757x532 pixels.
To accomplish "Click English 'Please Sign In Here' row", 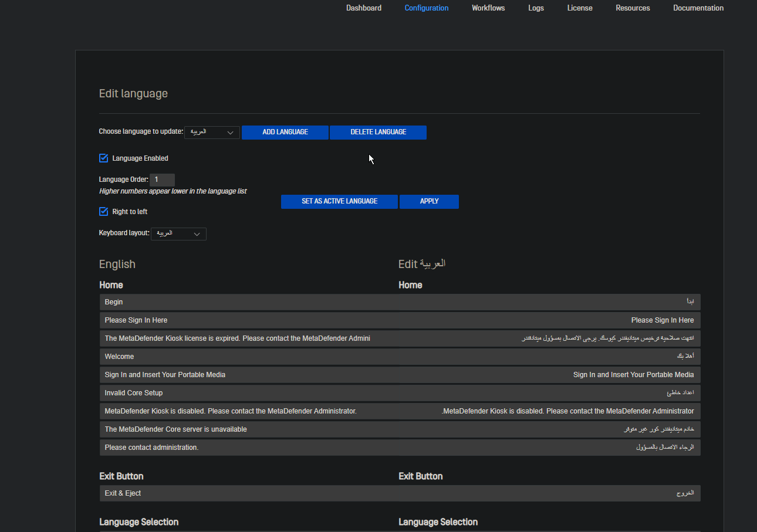I will point(249,320).
